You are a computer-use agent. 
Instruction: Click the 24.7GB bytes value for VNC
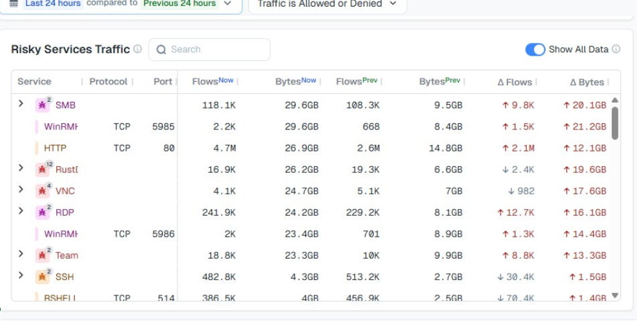point(302,191)
